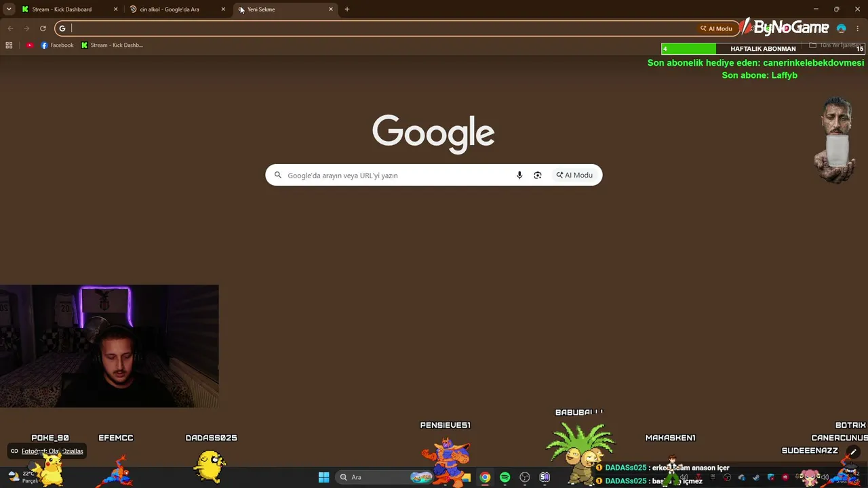The image size is (868, 488).
Task: Close the Chrome window
Action: click(857, 9)
